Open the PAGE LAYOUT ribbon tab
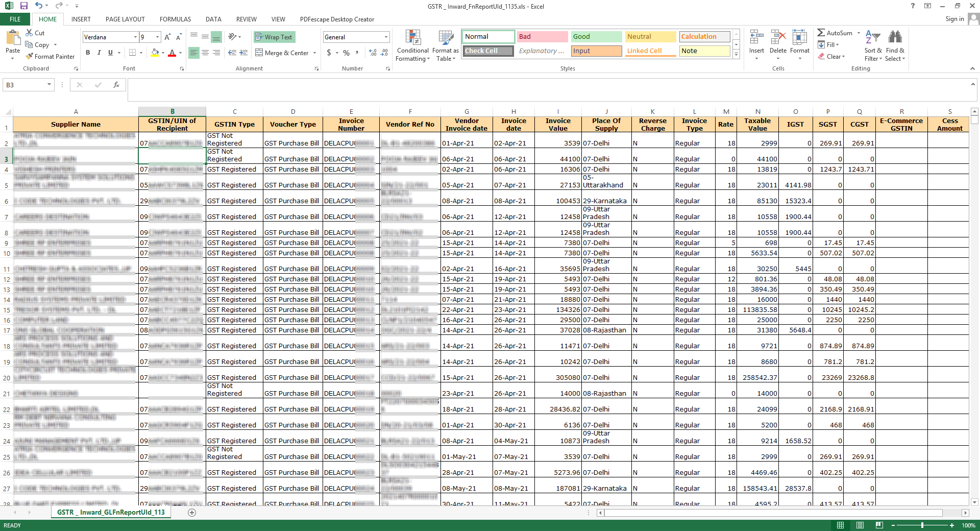The height and width of the screenshot is (531, 980). point(125,19)
